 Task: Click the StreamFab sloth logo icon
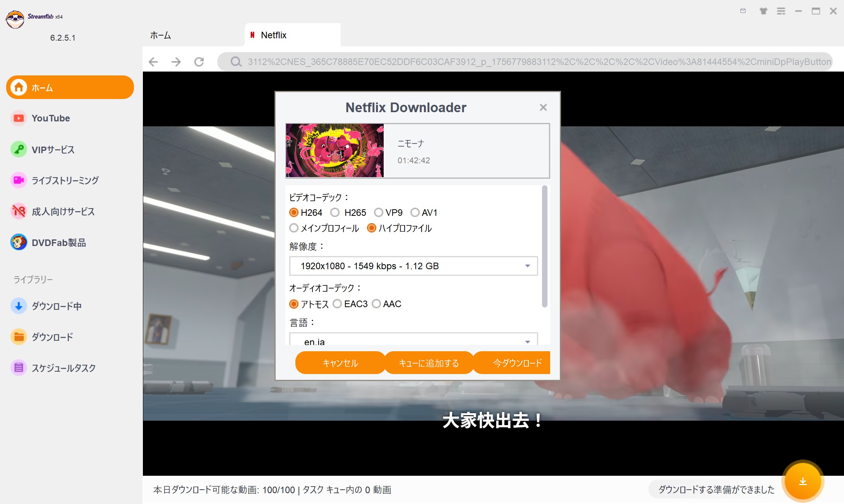[x=15, y=19]
